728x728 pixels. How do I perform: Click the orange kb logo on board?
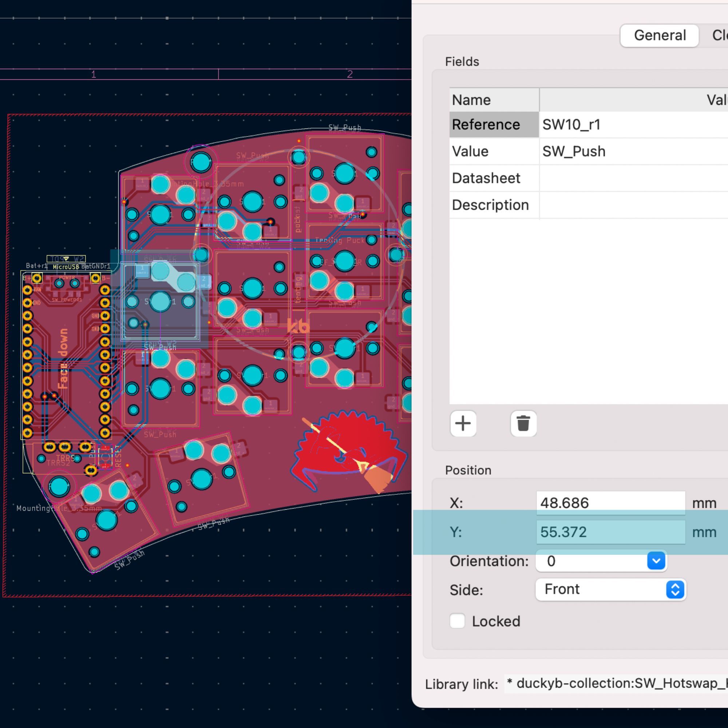click(x=298, y=326)
